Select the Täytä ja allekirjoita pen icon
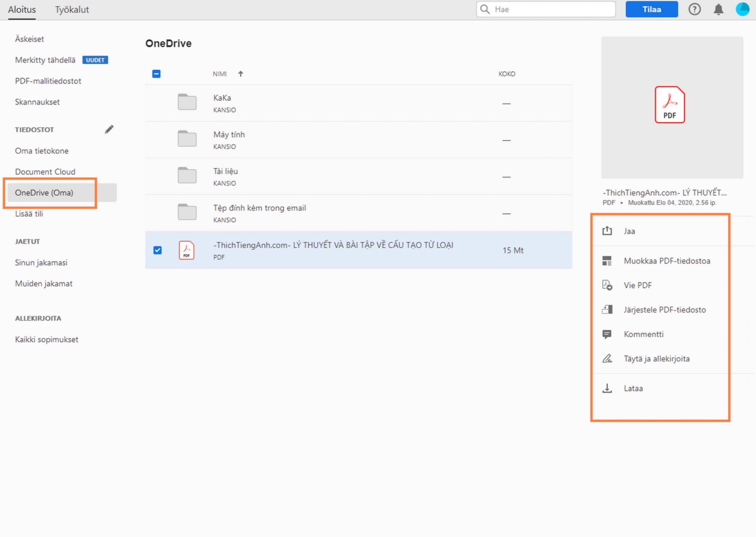The image size is (756, 537). [608, 359]
